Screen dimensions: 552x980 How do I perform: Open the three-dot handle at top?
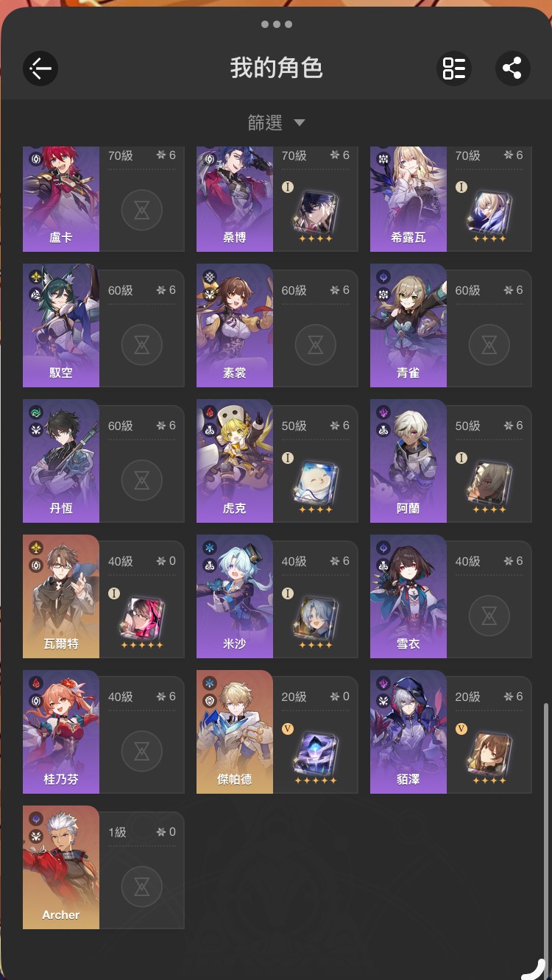coord(276,24)
